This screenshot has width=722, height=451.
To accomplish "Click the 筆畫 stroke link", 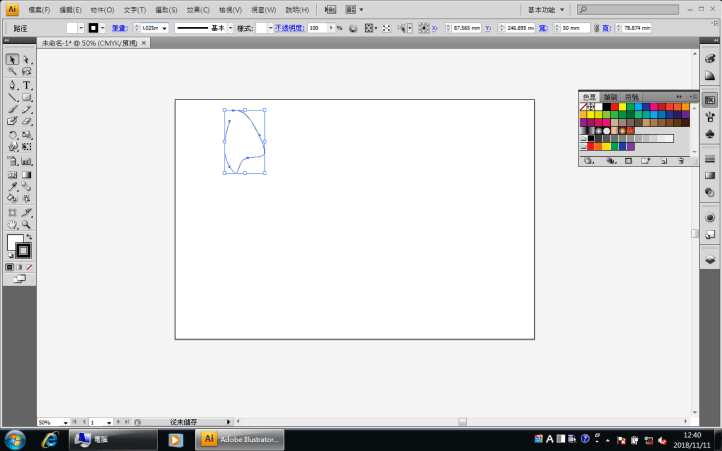I will coord(118,28).
